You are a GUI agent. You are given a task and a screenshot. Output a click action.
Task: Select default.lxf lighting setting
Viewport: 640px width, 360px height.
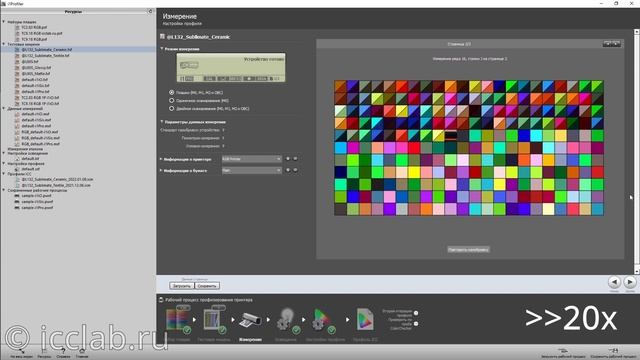coord(30,158)
